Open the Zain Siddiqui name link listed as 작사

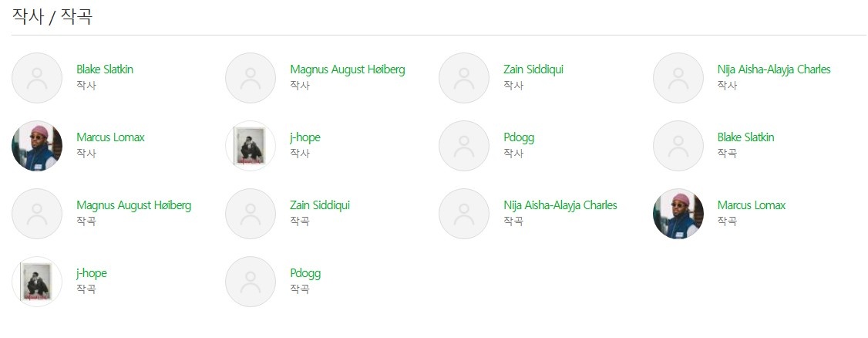533,69
